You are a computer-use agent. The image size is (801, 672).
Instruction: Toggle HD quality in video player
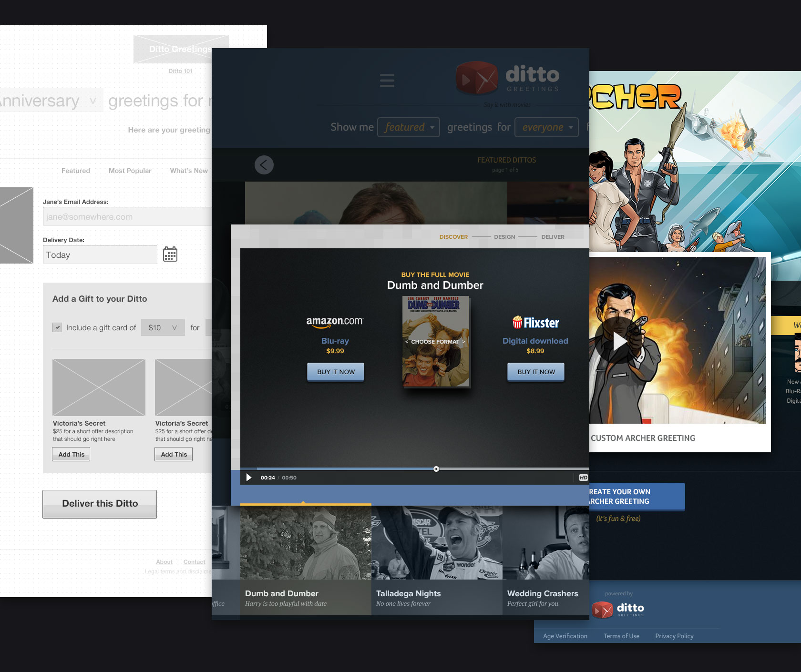point(583,478)
